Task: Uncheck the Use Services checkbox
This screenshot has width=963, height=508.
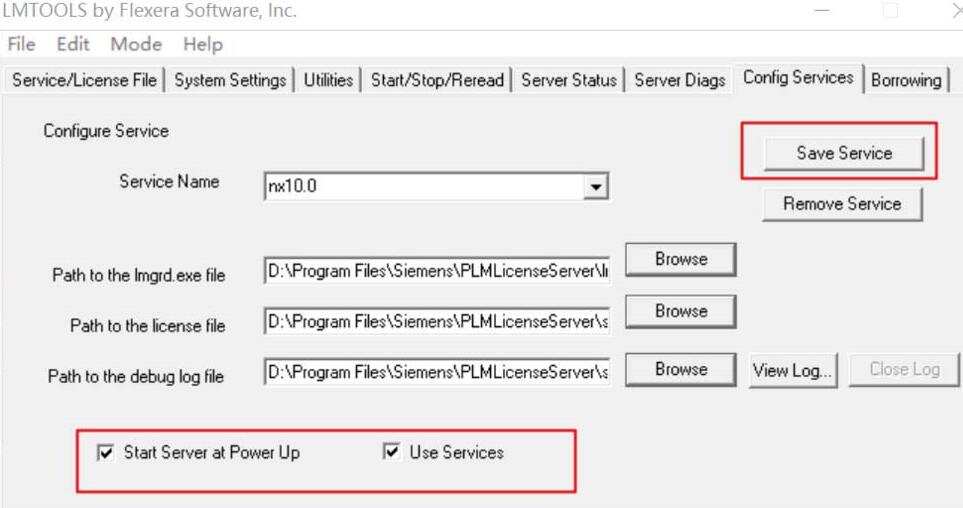Action: [392, 453]
